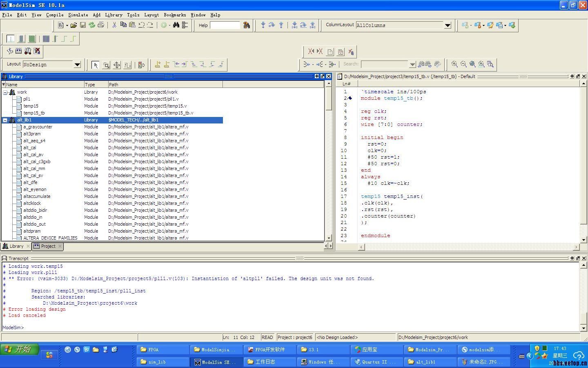Collapse the work library tree node
The height and width of the screenshot is (368, 588).
[x=5, y=92]
